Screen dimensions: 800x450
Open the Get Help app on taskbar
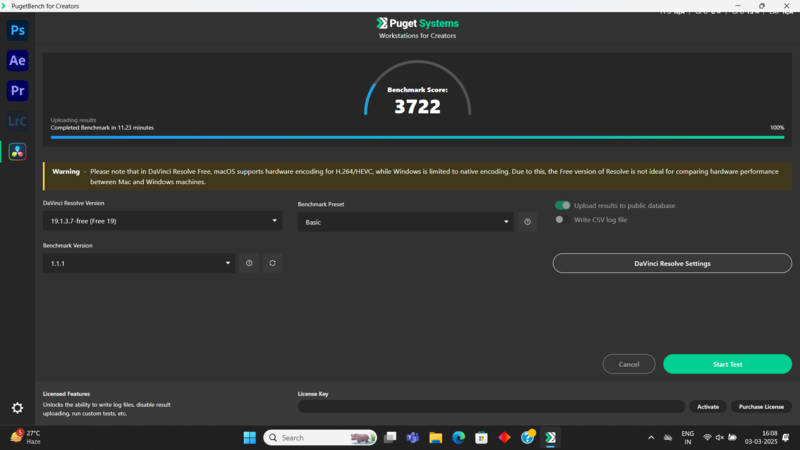click(x=528, y=437)
